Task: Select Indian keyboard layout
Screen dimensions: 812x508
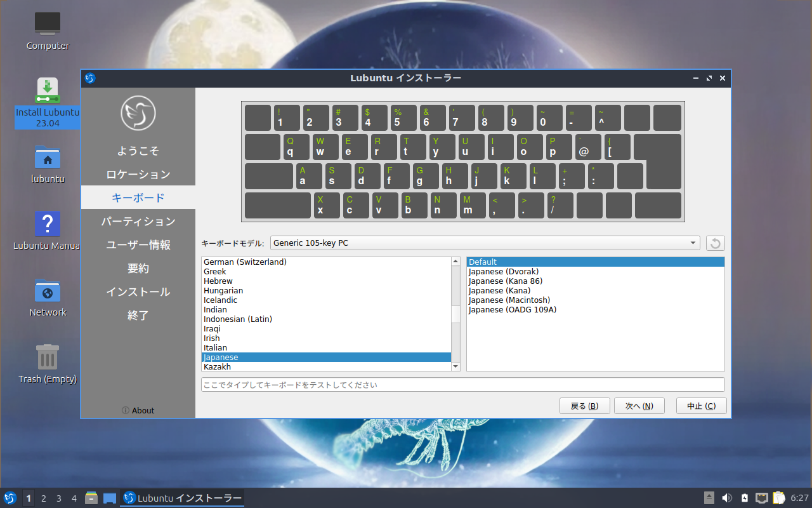Action: pyautogui.click(x=326, y=309)
